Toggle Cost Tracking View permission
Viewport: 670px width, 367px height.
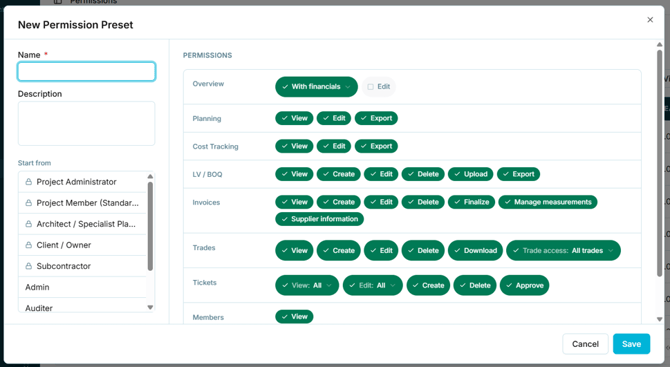294,146
